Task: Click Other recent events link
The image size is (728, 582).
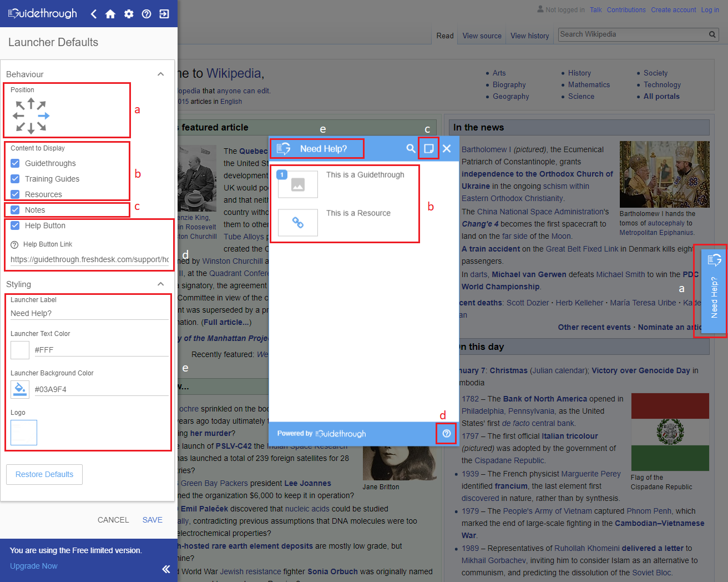Action: click(594, 327)
